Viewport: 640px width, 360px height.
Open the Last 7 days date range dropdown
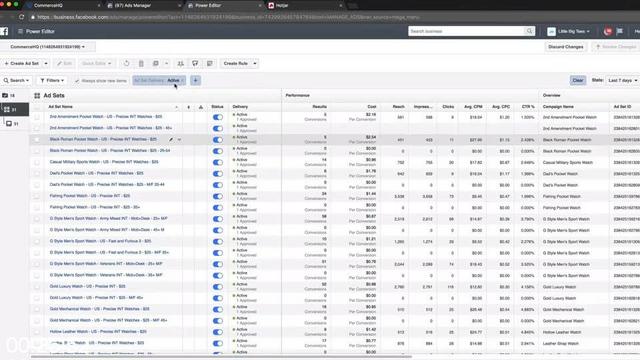(x=623, y=80)
